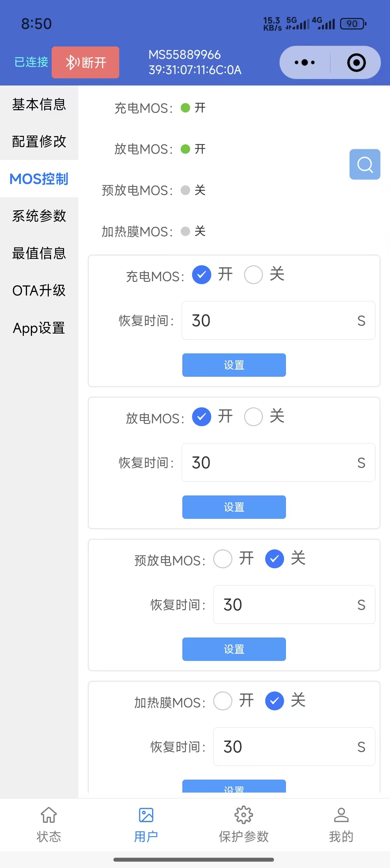Screen dimensions: 390x868
Task: Open the 保护参数 gear icon tab
Action: coord(243,815)
